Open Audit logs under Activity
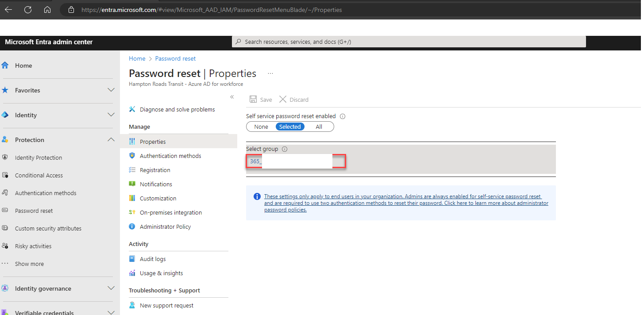 (x=153, y=259)
